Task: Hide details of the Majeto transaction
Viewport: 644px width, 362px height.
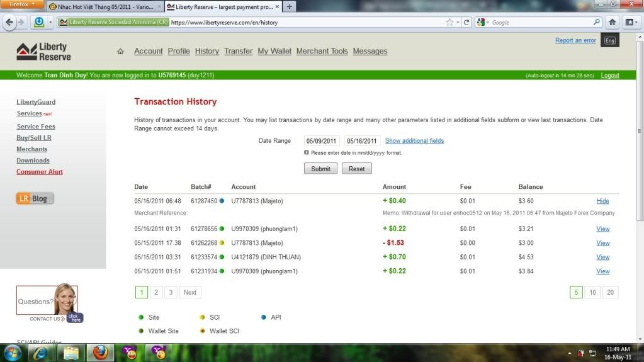Action: 602,201
